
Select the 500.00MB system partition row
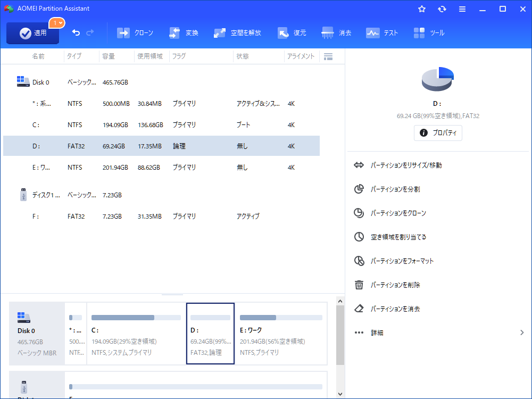click(162, 104)
